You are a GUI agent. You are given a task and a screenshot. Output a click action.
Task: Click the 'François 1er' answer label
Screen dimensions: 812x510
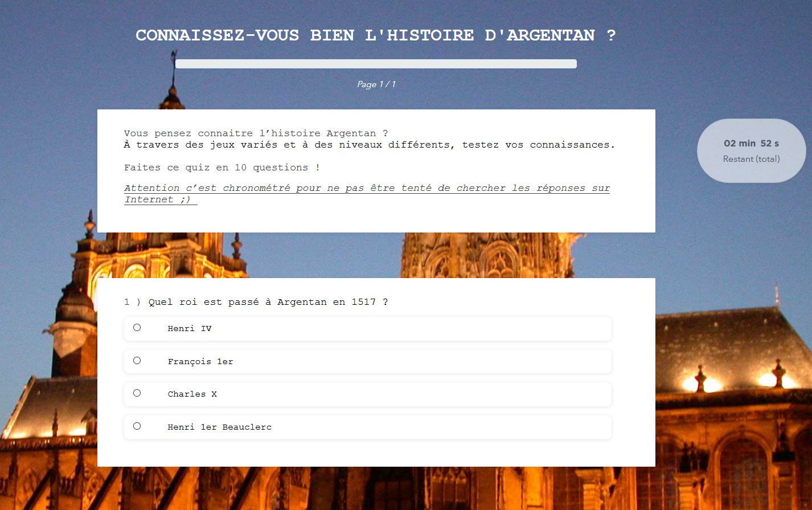point(200,362)
